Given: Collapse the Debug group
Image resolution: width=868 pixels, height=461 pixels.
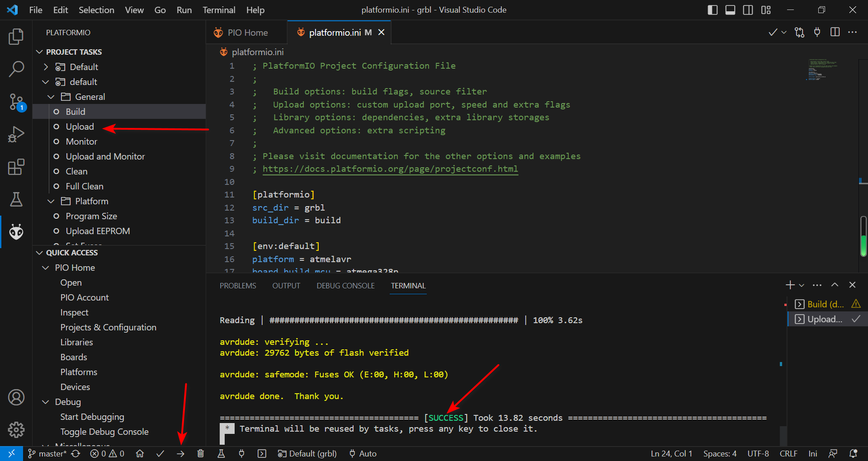Looking at the screenshot, I should (x=46, y=402).
